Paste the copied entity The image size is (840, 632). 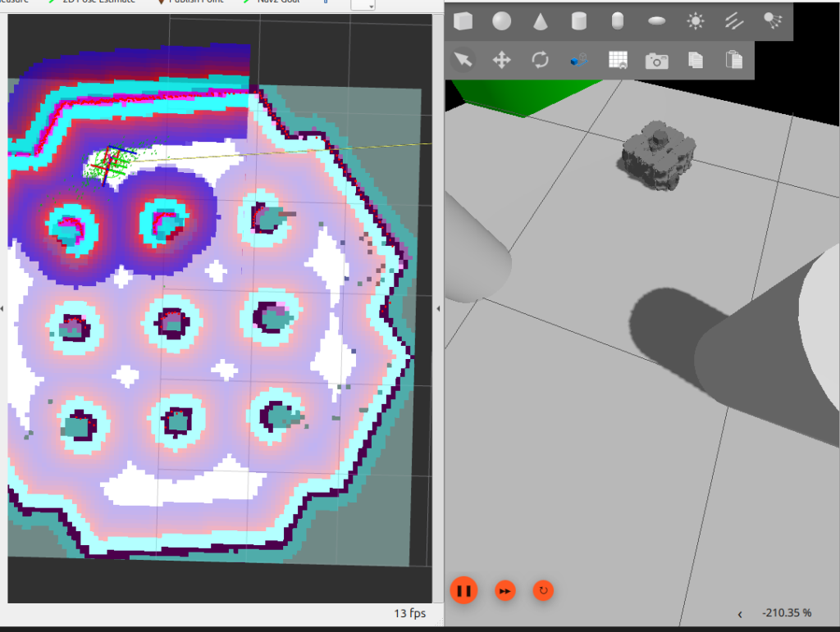click(x=733, y=60)
